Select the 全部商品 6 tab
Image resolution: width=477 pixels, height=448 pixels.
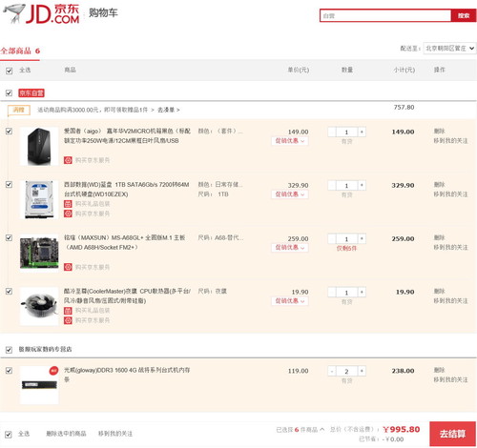pyautogui.click(x=20, y=51)
